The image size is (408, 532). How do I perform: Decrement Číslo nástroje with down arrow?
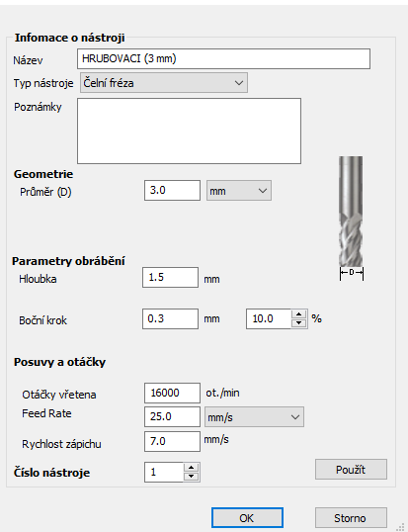[x=192, y=477]
